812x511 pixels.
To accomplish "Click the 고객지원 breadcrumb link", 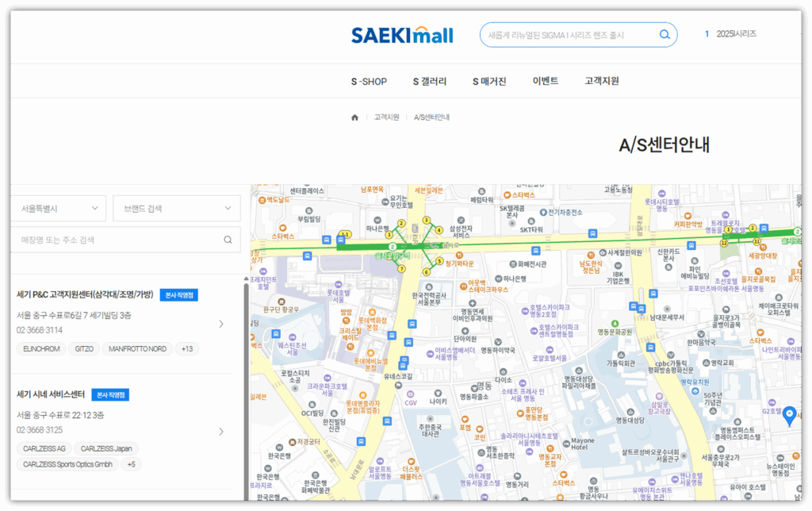I will (x=388, y=116).
